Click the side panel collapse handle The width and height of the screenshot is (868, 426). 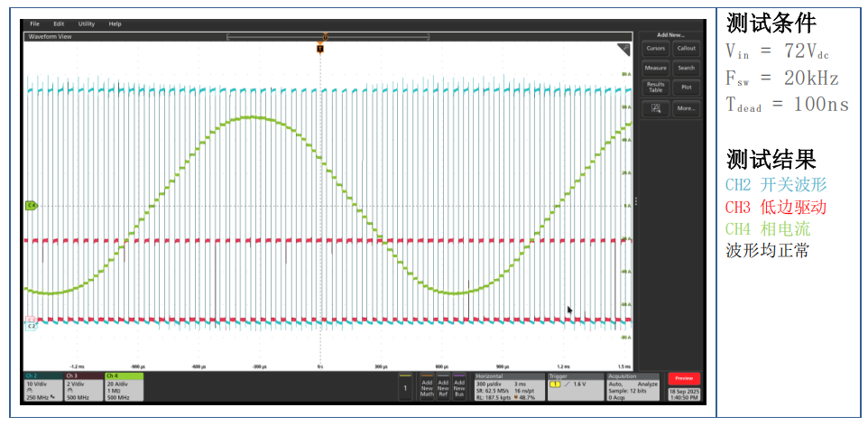[635, 201]
